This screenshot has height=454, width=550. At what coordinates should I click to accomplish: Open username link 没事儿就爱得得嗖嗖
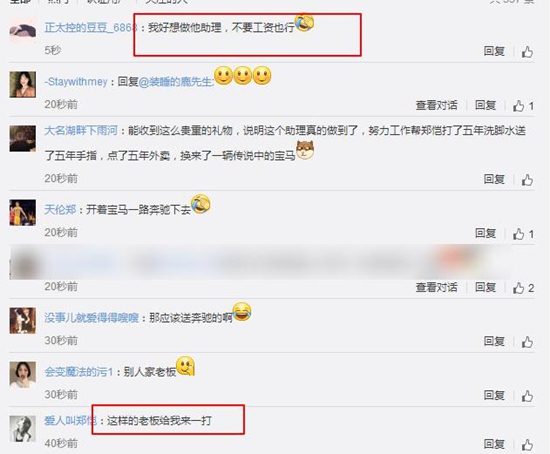click(x=92, y=318)
